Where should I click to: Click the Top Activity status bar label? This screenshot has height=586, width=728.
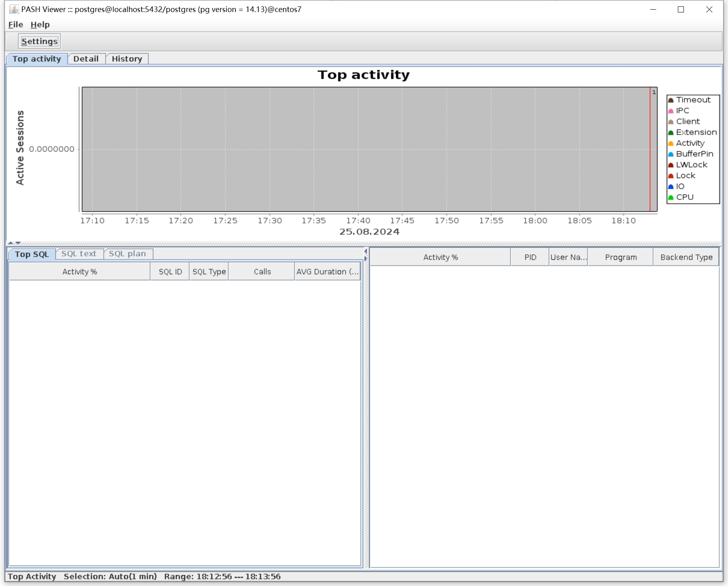(x=32, y=576)
